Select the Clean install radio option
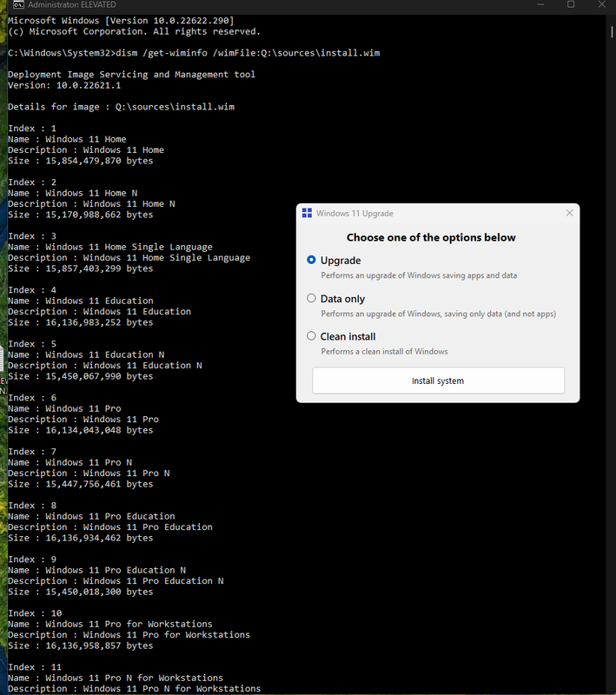Image resolution: width=616 pixels, height=695 pixels. click(x=312, y=336)
